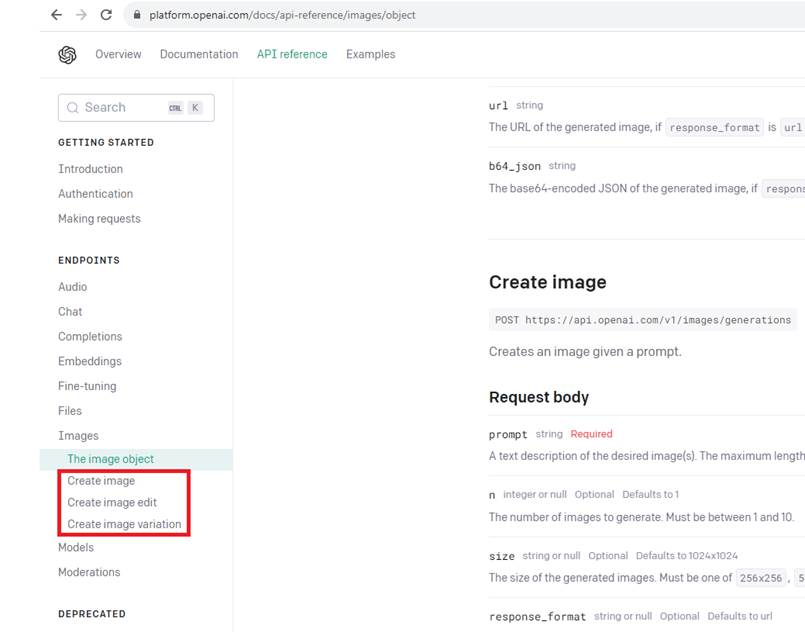Click the OpenAI logo
Viewport: 805px width, 632px height.
[67, 54]
